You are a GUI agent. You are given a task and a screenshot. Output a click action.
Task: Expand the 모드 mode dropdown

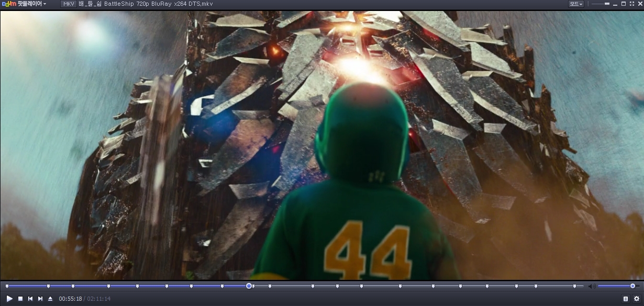(x=576, y=4)
